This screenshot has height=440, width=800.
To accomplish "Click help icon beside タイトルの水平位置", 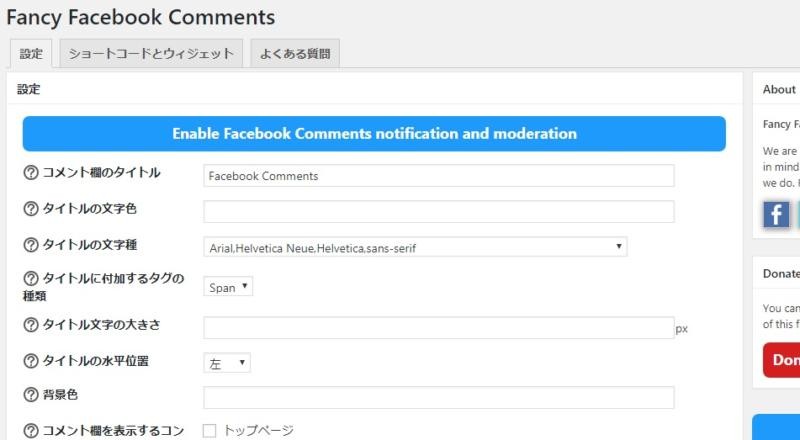I will tap(31, 361).
